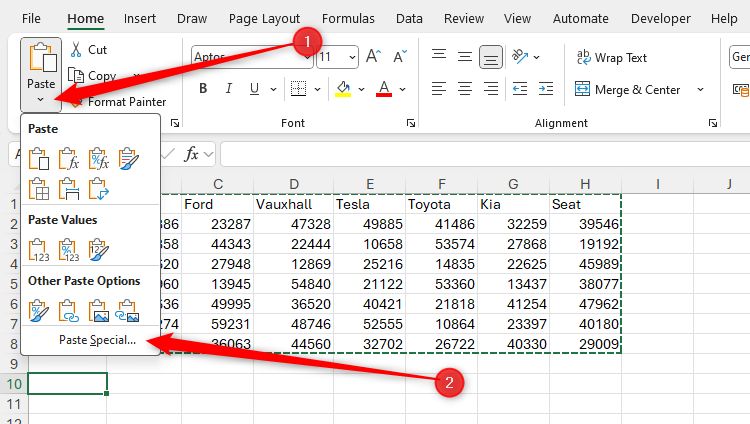Click the Format Painter button
Screen dimensions: 750x424
119,101
